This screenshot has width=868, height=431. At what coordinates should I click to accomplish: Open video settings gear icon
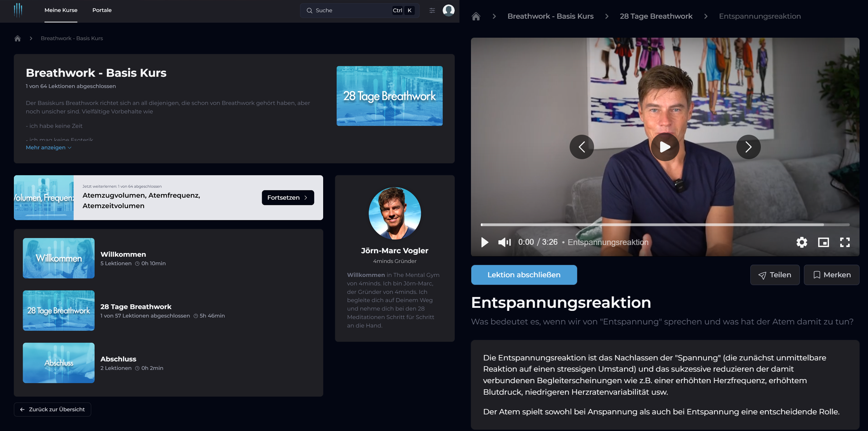pos(802,242)
